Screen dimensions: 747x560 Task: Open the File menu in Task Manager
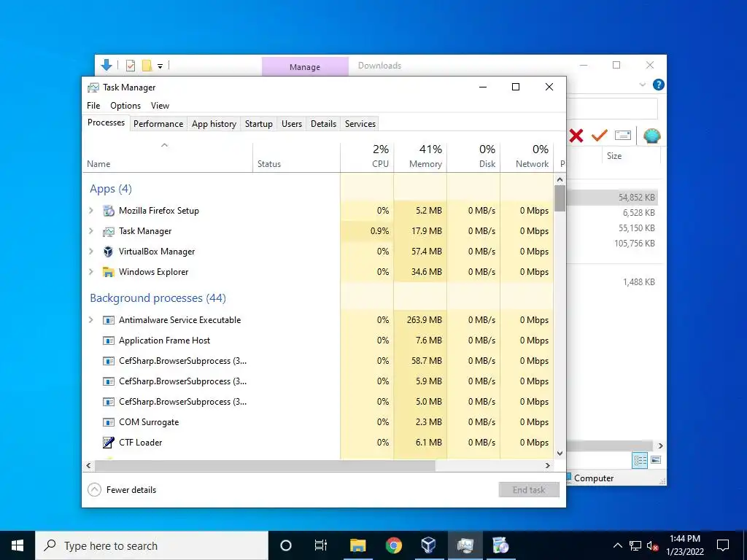[93, 106]
